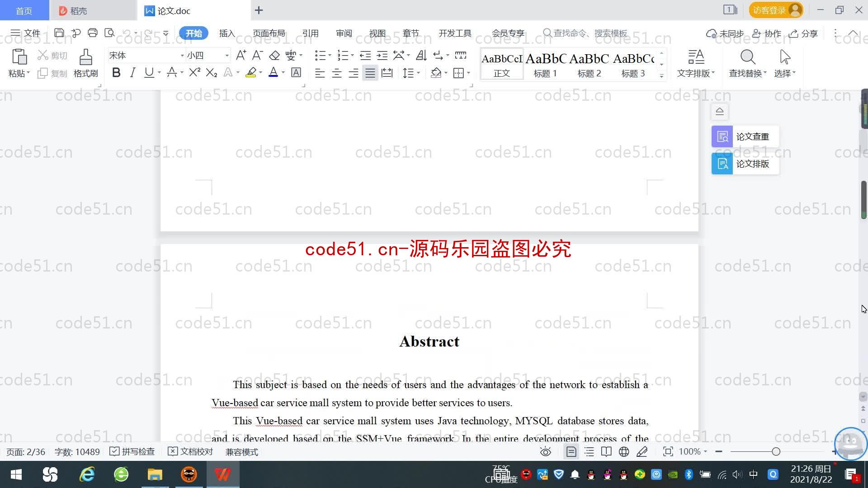This screenshot has height=488, width=868.
Task: Toggle 文档校对 proofreading
Action: [190, 451]
